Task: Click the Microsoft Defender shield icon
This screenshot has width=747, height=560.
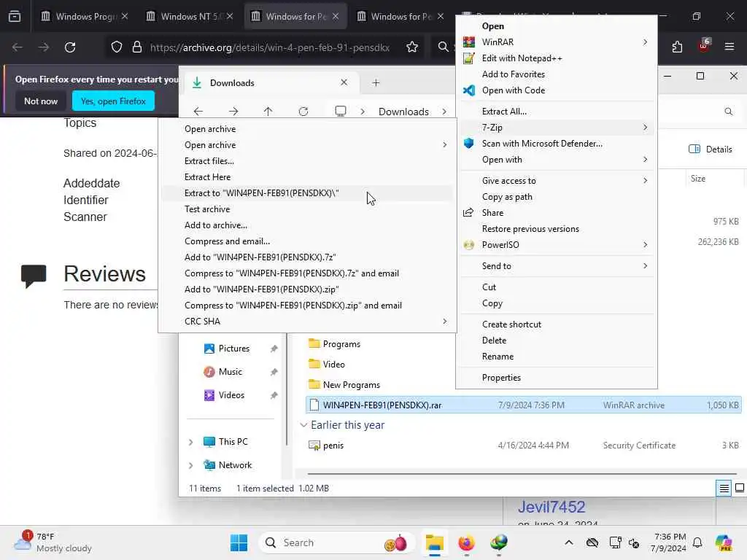Action: tap(469, 144)
